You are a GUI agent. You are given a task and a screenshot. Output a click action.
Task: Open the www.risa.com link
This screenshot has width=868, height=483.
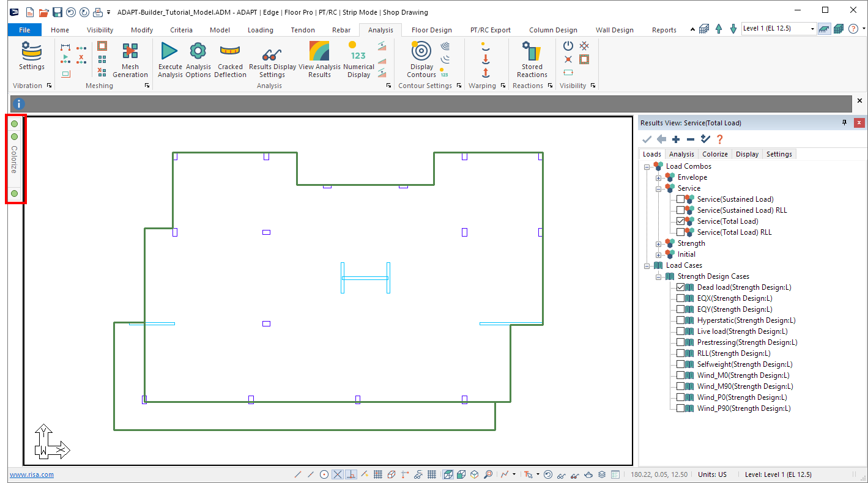pyautogui.click(x=31, y=474)
